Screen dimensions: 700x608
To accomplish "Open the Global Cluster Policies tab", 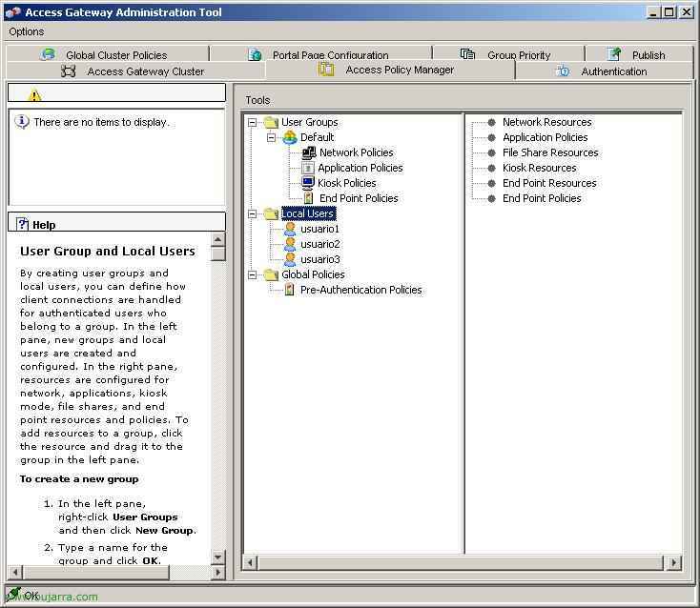I will click(x=107, y=54).
